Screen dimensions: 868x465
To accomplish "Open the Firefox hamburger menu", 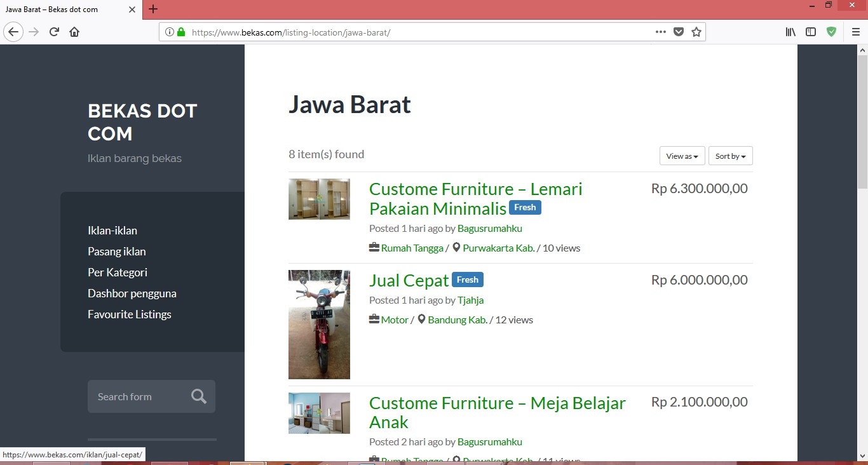I will click(855, 32).
